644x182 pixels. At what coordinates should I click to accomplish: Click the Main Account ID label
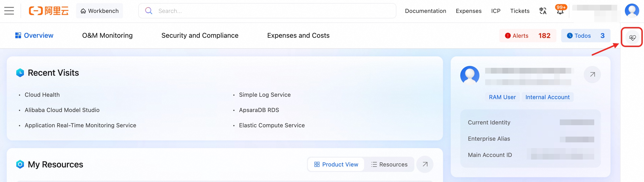(490, 155)
